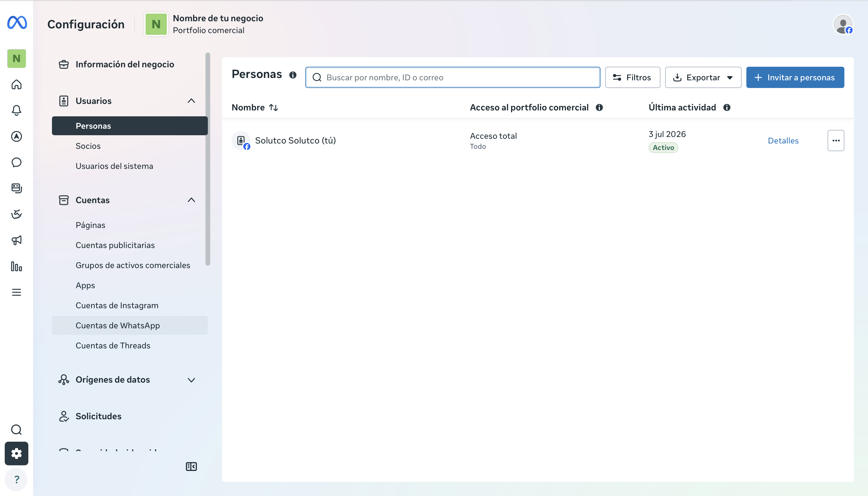Collapse the Cuentas section

(191, 200)
